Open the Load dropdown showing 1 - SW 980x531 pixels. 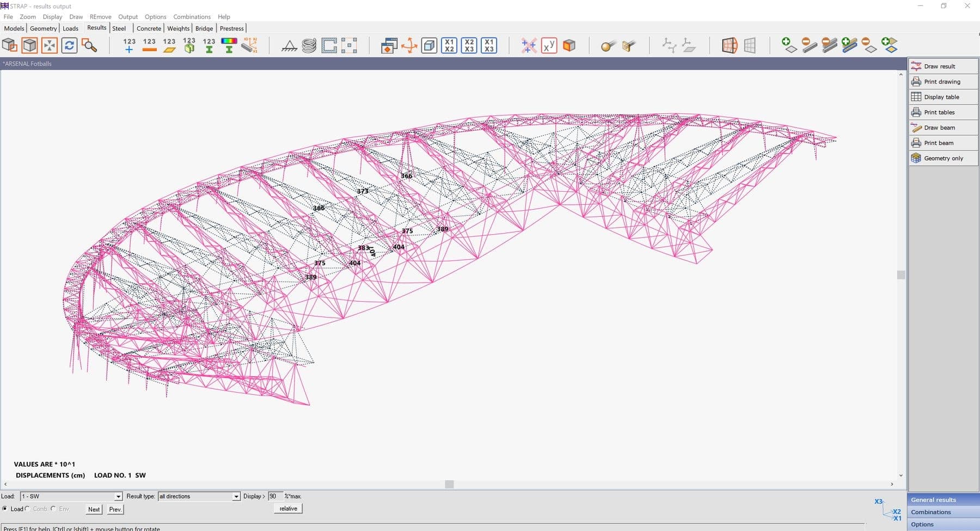71,496
